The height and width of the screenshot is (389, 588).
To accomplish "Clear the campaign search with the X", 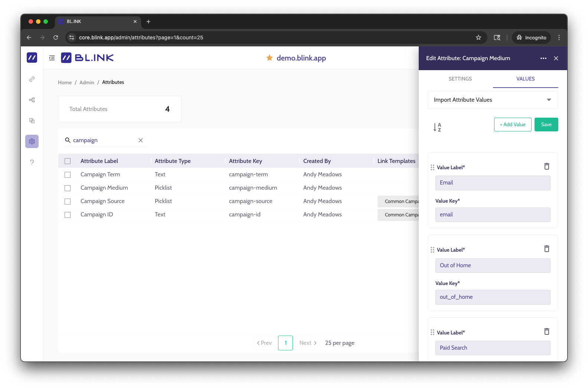I will coord(141,140).
